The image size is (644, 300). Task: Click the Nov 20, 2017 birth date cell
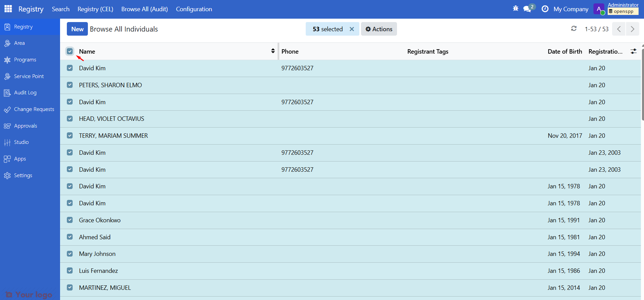(565, 136)
